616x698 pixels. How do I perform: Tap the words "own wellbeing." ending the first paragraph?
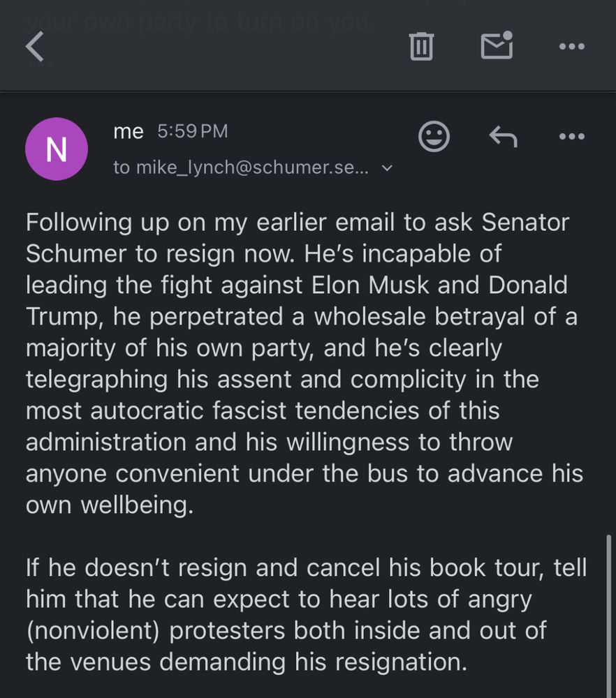click(x=109, y=505)
